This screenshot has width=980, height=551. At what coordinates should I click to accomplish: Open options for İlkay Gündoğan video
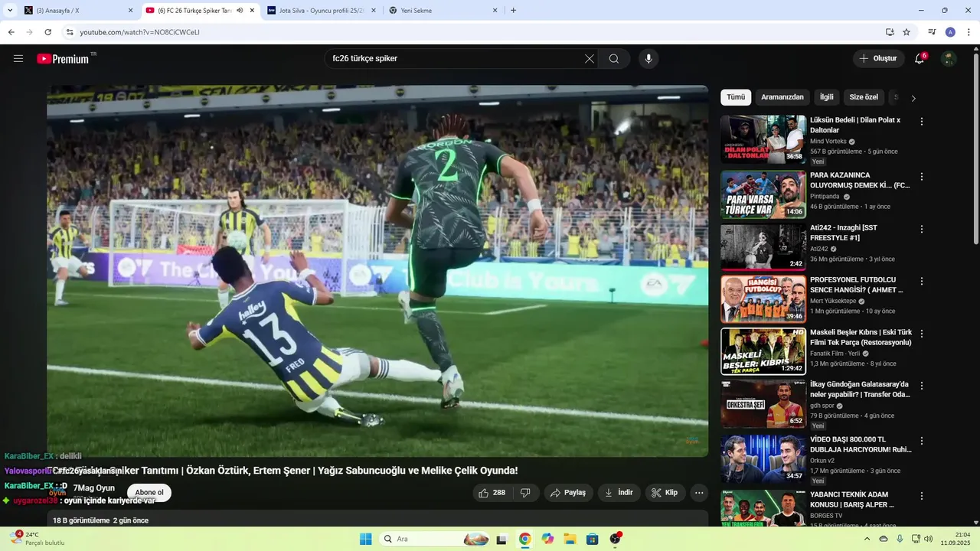[x=922, y=386]
